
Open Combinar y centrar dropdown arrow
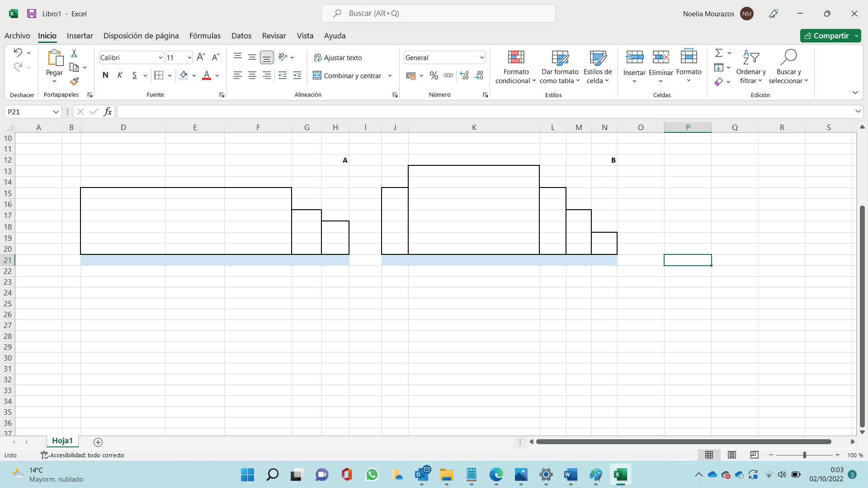point(390,75)
